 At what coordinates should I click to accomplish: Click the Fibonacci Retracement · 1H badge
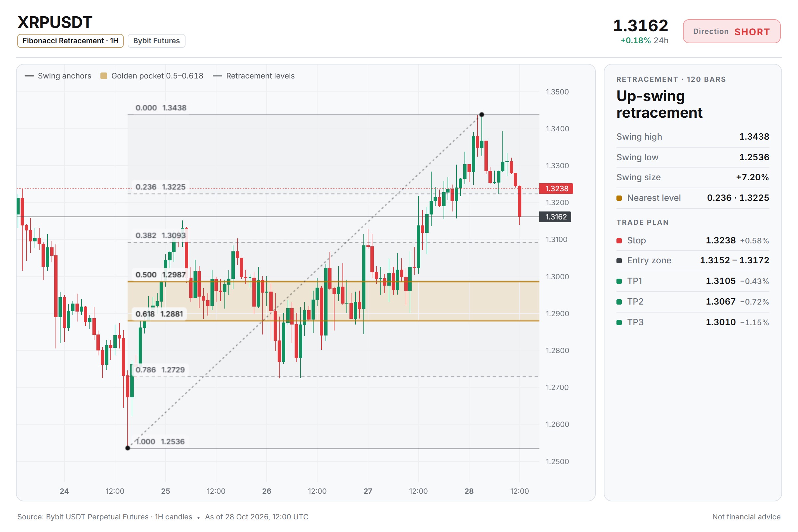tap(70, 41)
